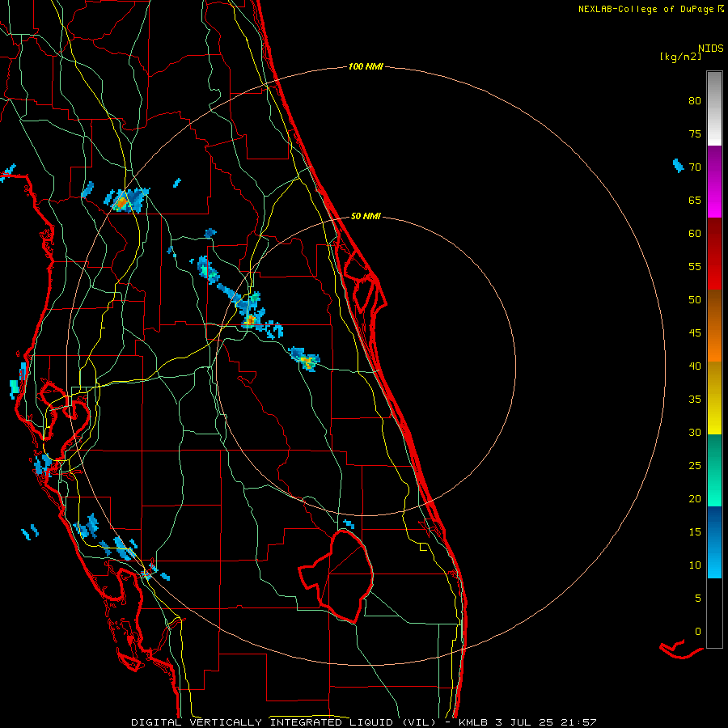Click the 75 value on the VIL scale
This screenshot has width=728, height=728.
[695, 133]
